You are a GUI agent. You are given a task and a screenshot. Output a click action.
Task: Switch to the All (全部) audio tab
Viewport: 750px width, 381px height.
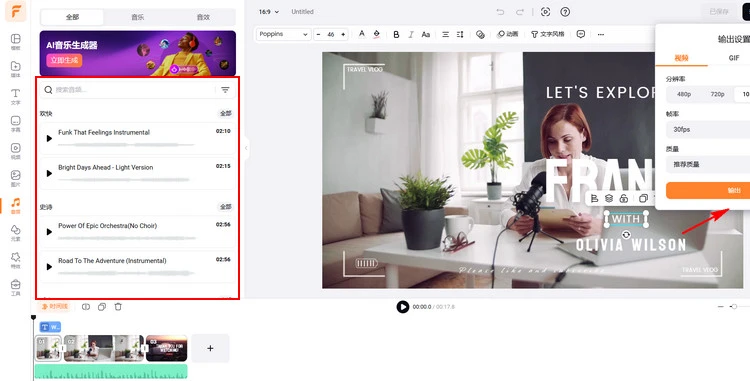pyautogui.click(x=72, y=17)
